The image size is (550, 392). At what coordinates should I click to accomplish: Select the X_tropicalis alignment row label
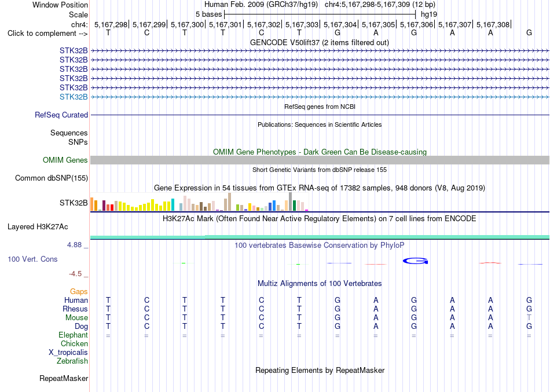[68, 353]
